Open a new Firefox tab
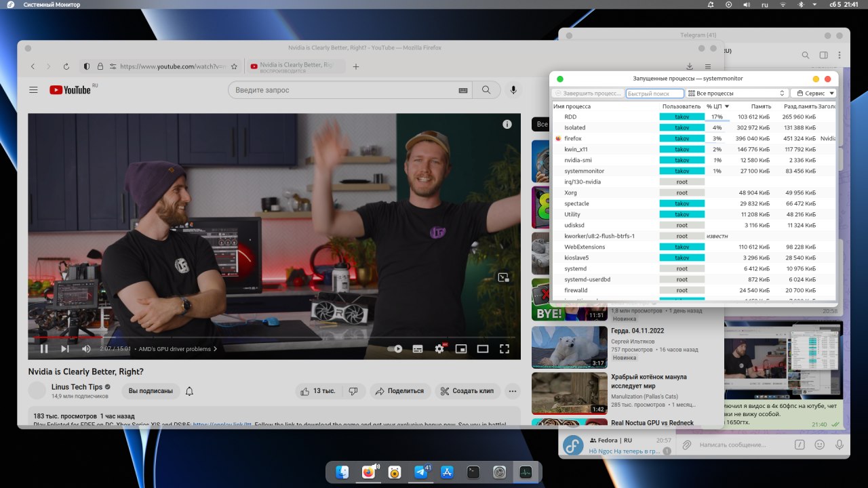Image resolution: width=868 pixels, height=488 pixels. tap(356, 66)
